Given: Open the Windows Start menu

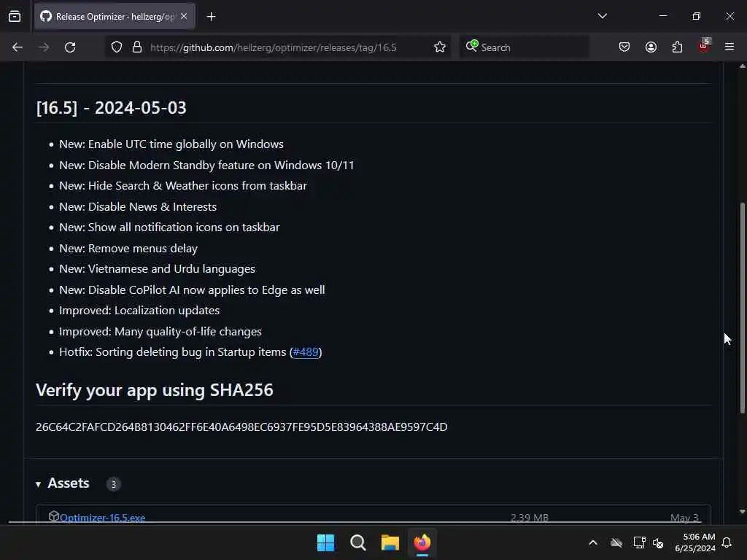Looking at the screenshot, I should pos(326,542).
